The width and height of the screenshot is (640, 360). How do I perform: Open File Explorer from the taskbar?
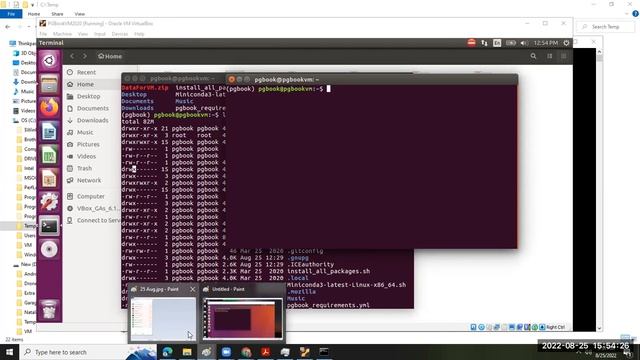pyautogui.click(x=187, y=352)
